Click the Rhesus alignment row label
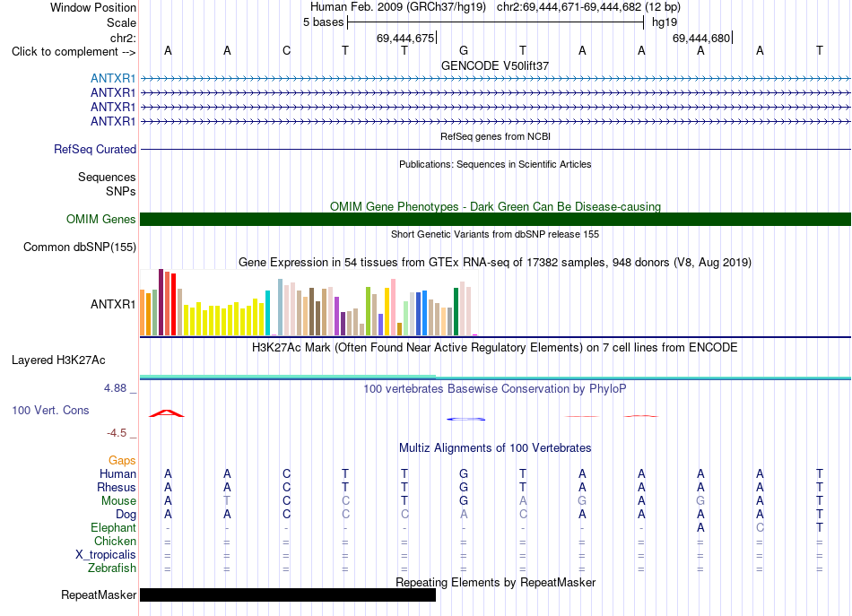 click(x=117, y=487)
